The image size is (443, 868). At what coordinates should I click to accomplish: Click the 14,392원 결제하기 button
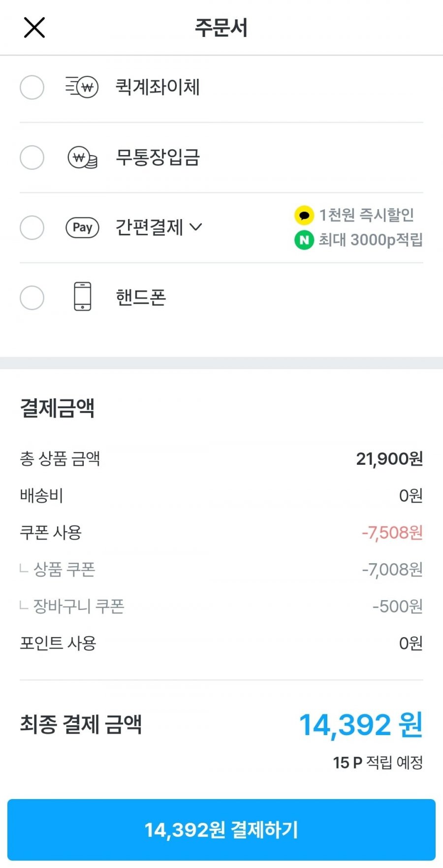[221, 830]
